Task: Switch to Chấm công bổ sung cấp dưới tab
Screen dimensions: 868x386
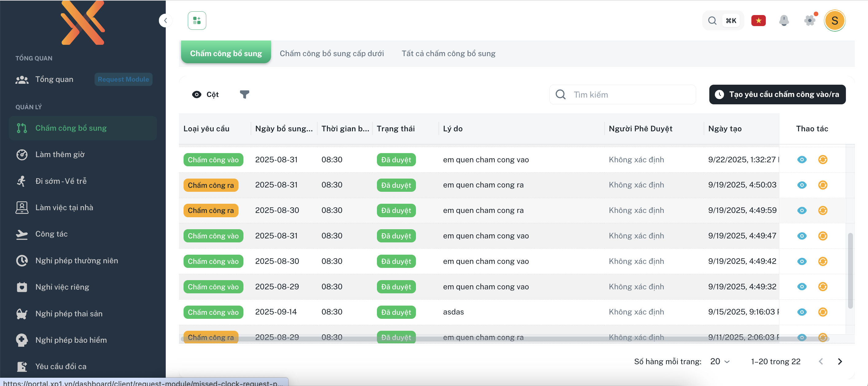Action: (x=331, y=54)
